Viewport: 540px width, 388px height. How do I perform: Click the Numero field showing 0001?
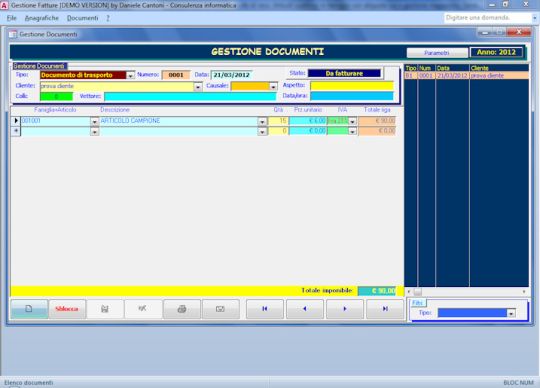tap(176, 75)
